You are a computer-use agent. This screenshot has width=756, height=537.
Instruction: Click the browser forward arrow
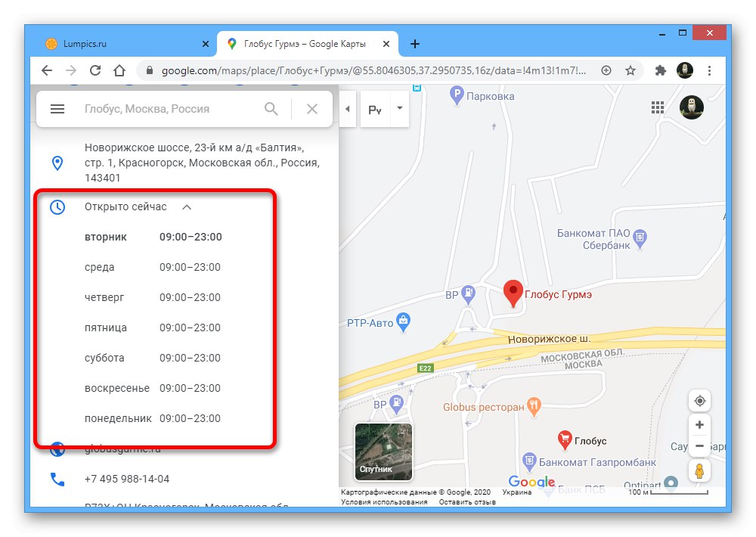(71, 71)
